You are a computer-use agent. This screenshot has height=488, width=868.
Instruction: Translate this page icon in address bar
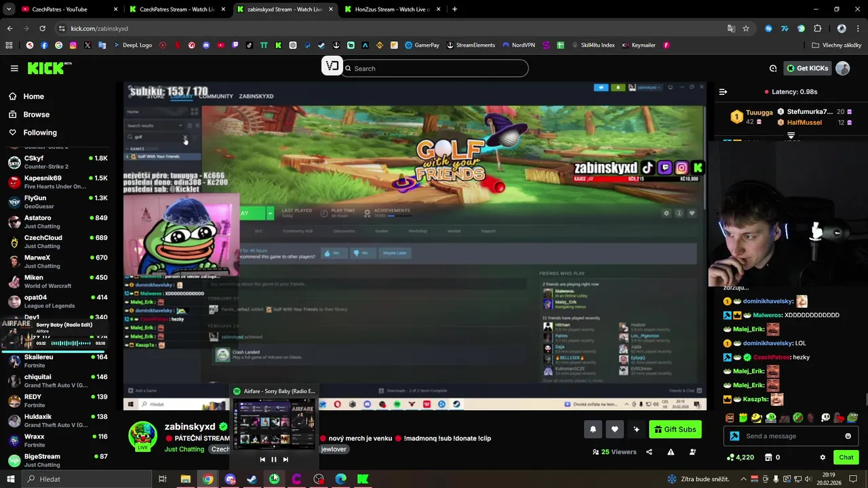tap(731, 28)
